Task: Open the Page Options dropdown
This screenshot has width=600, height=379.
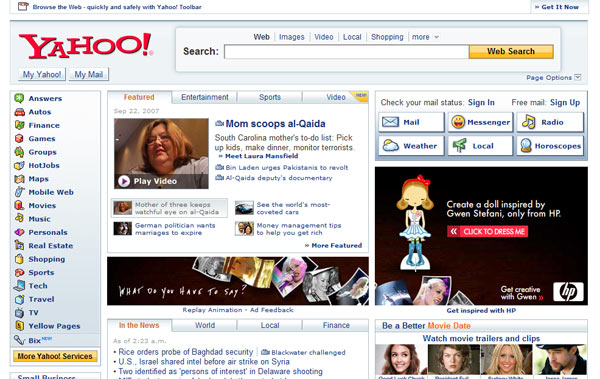Action: 554,77
